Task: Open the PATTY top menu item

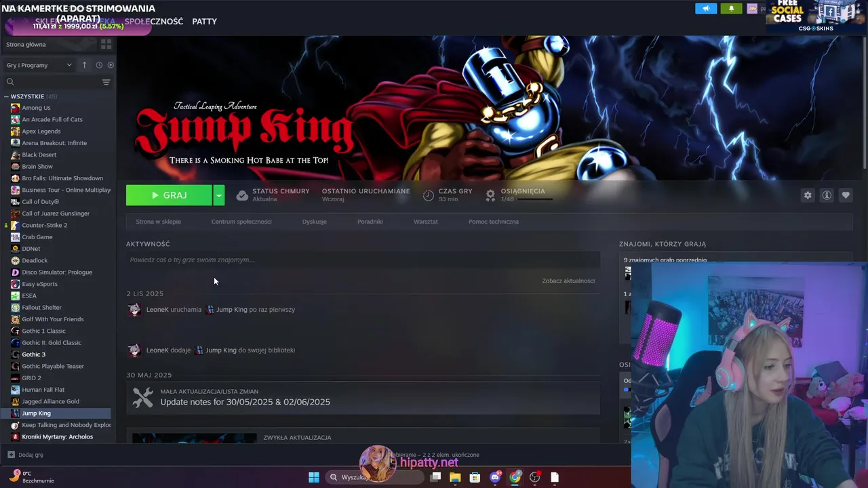Action: [204, 22]
